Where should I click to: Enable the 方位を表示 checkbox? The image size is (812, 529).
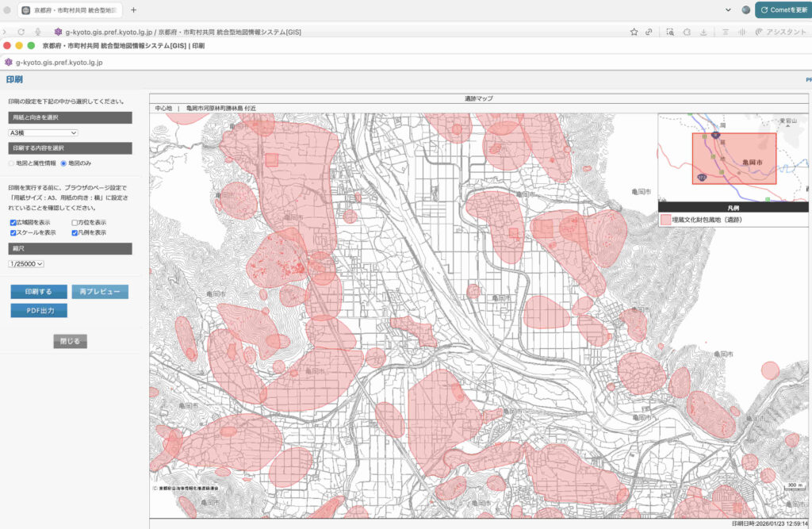pos(75,223)
